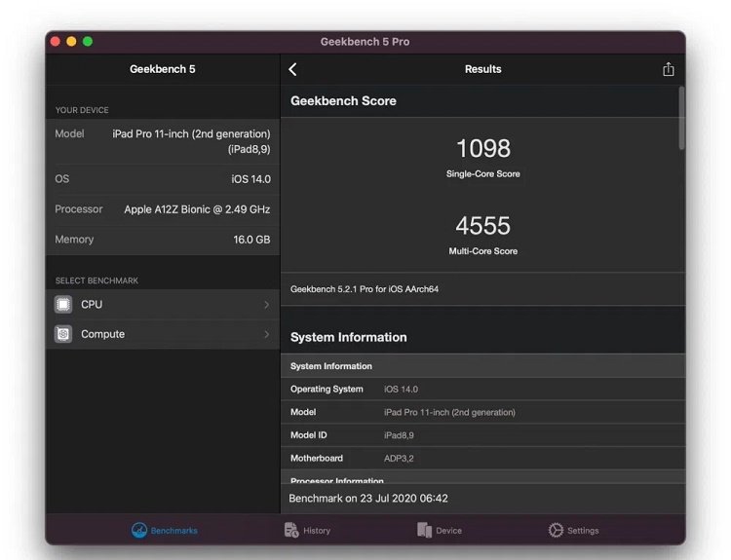Click the Results pane vertical scrollbar
731x560 pixels.
(681, 119)
